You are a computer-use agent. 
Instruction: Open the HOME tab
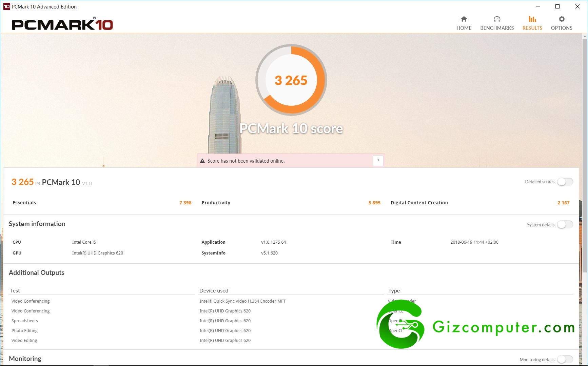[464, 23]
